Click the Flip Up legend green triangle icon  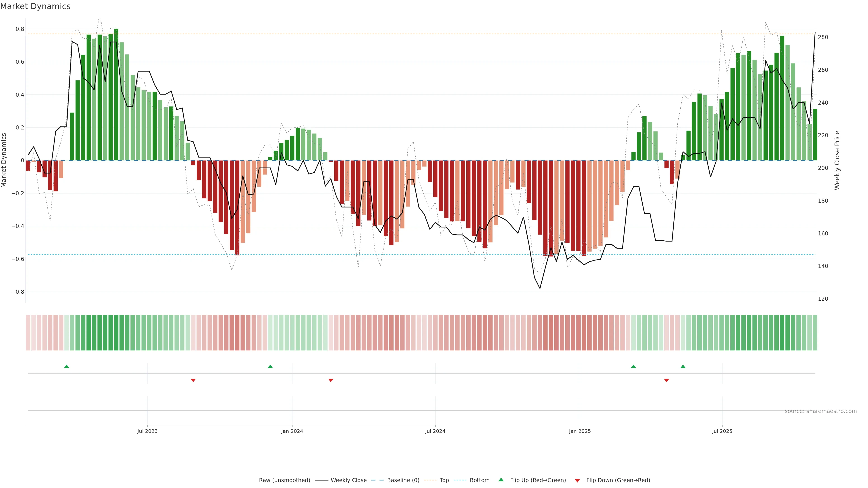tap(501, 480)
